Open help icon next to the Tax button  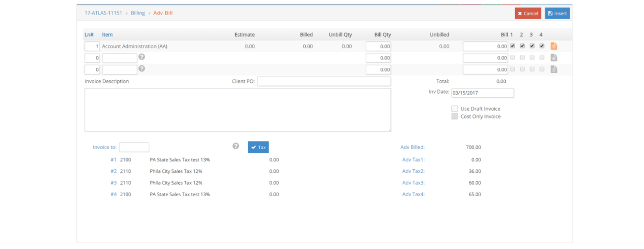pos(236,147)
